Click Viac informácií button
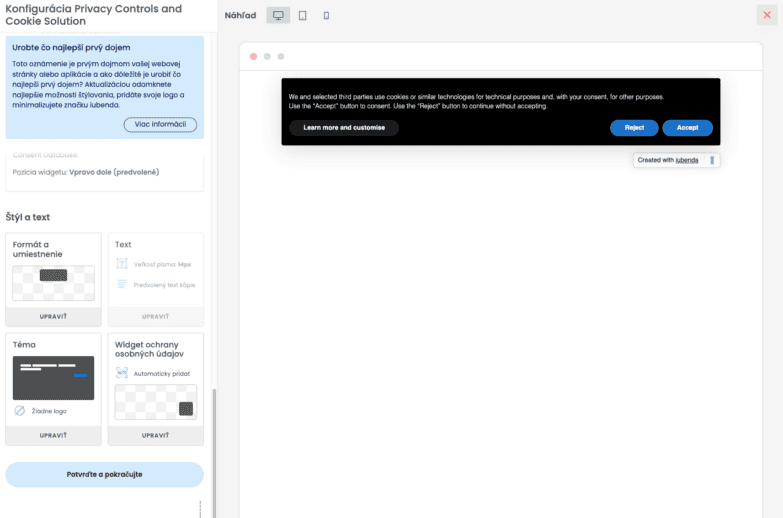This screenshot has width=783, height=518. [x=160, y=125]
